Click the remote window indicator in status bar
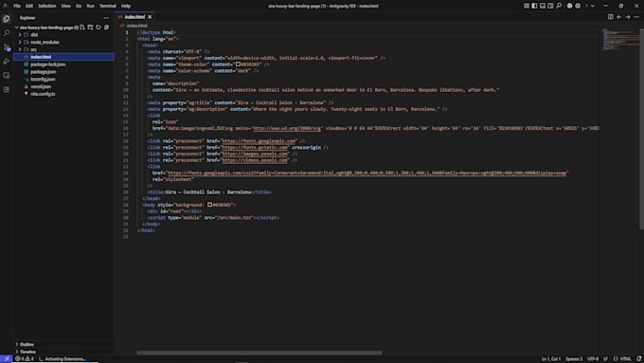The image size is (644, 363). pyautogui.click(x=7, y=359)
